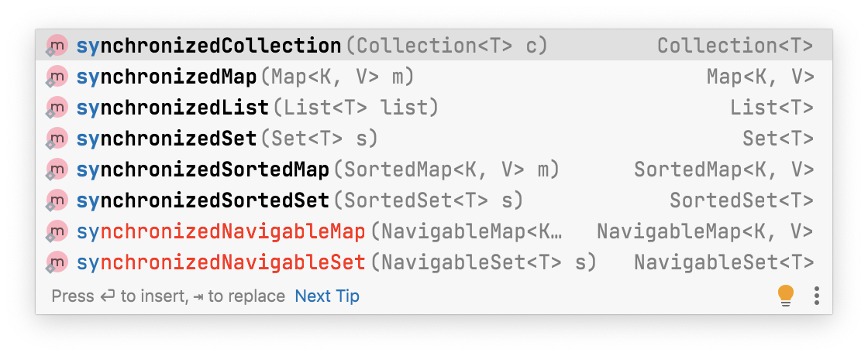Click the method icon beside synchronizedCollection
868x356 pixels.
[57, 46]
